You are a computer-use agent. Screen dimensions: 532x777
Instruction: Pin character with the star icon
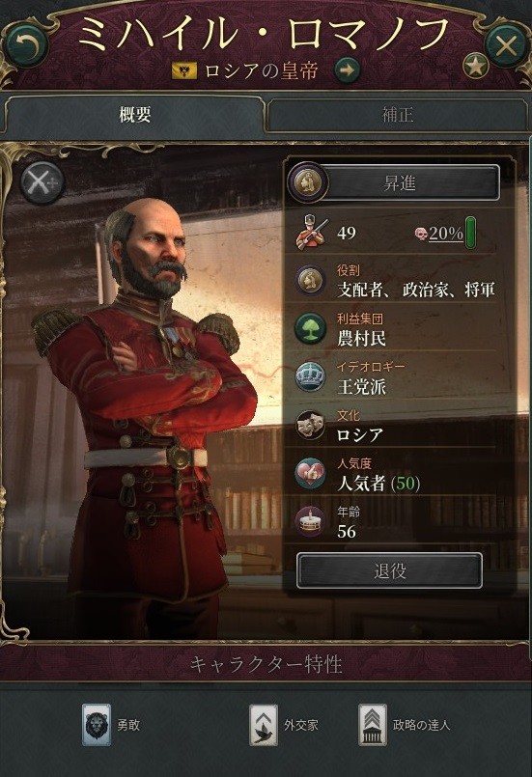tap(475, 67)
